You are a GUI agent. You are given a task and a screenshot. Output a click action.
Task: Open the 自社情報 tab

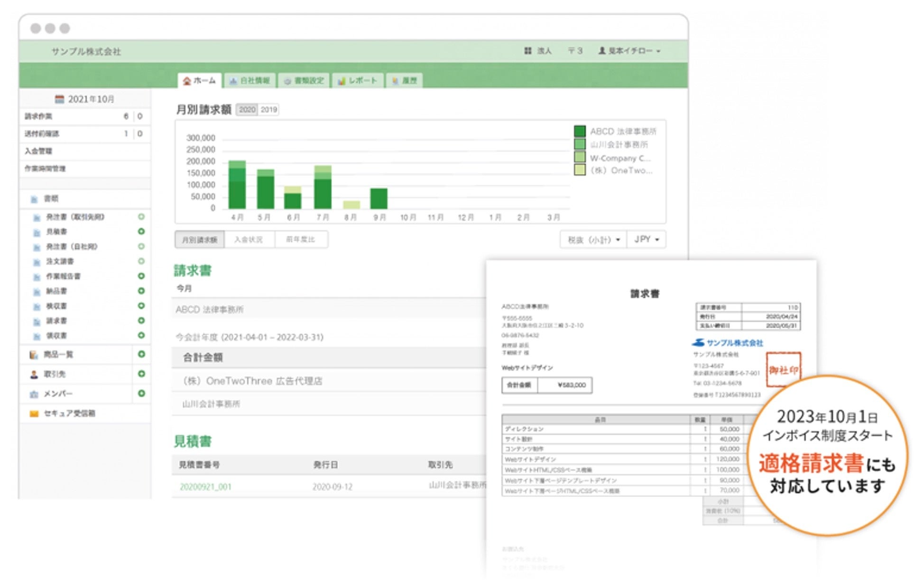pos(249,81)
